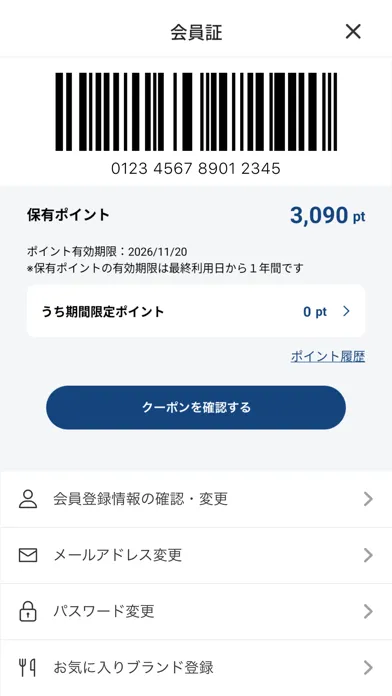Click chevron on パスワード変更 row
This screenshot has width=392, height=696.
pos(368,611)
